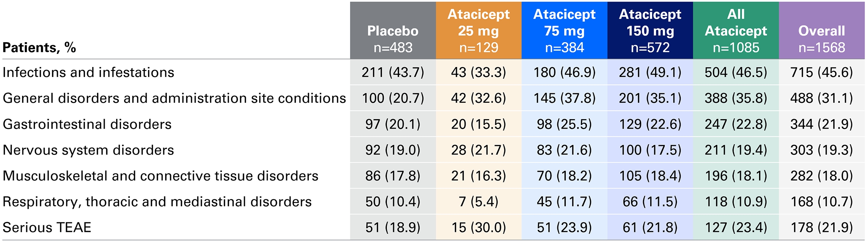Select the orange Atacicept 25 mg header
The image size is (868, 244).
click(479, 31)
